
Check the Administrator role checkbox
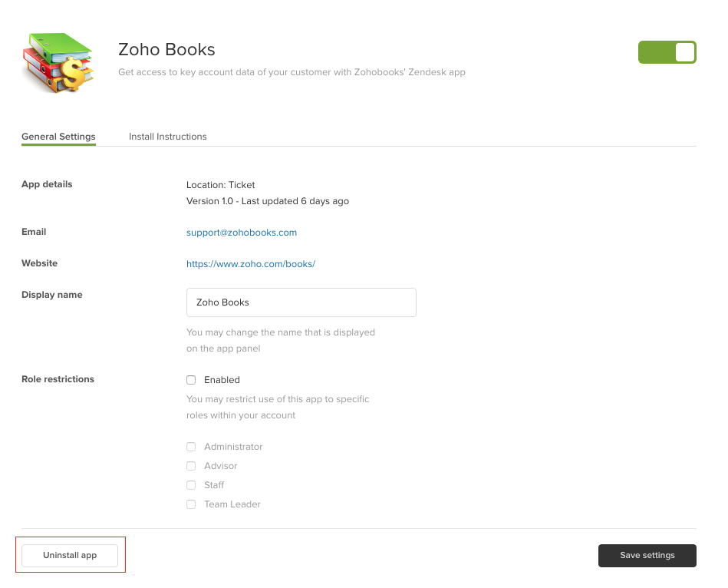191,447
